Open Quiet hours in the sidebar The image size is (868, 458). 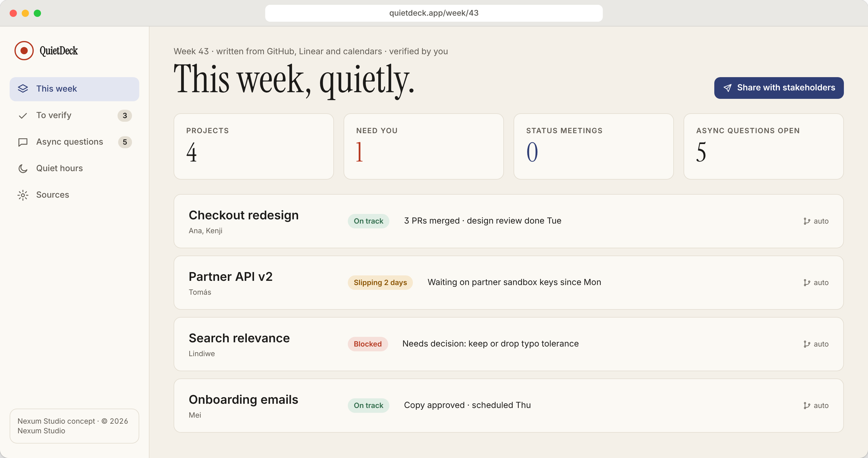click(x=74, y=168)
